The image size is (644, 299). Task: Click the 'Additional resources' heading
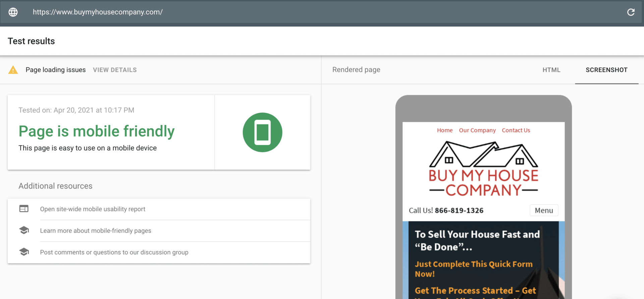pos(55,186)
